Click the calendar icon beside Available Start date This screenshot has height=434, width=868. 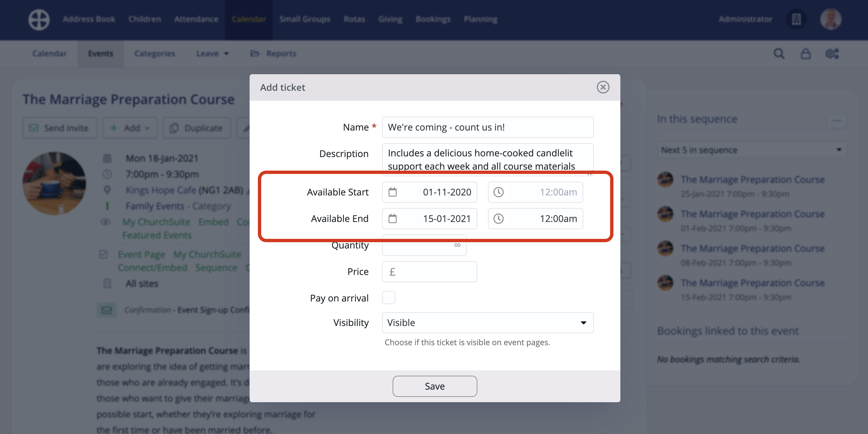coord(393,192)
